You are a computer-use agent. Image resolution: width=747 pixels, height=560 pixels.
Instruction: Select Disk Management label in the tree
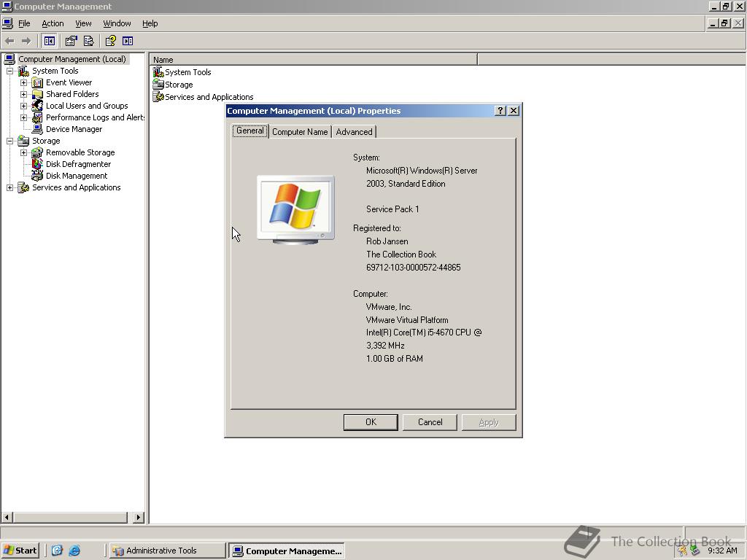77,176
